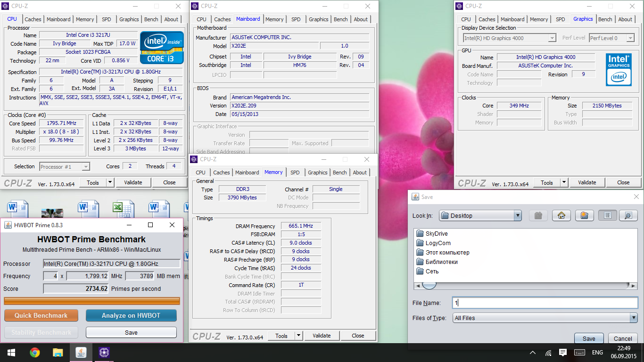
Task: Click the 1795.71 MHz core speed value
Action: coord(62,123)
